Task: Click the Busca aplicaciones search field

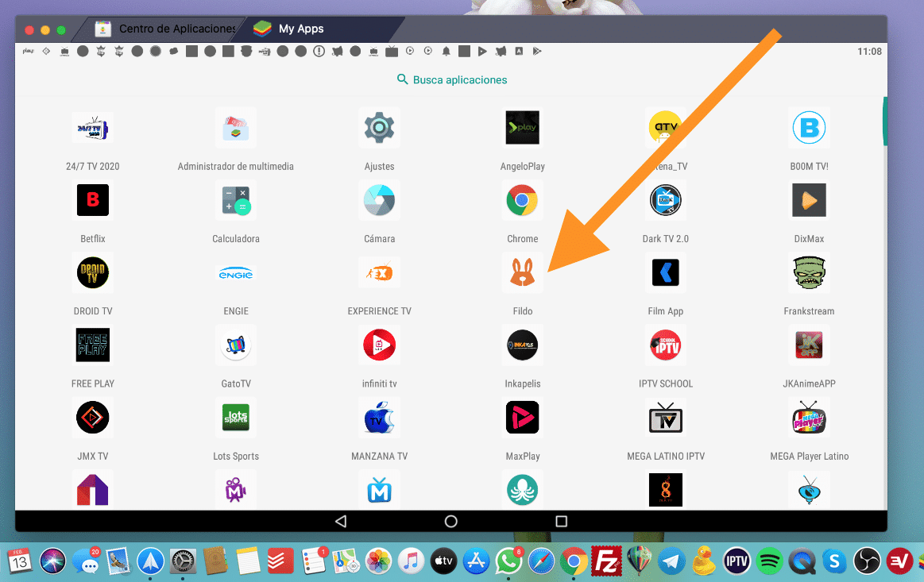Action: pyautogui.click(x=451, y=79)
